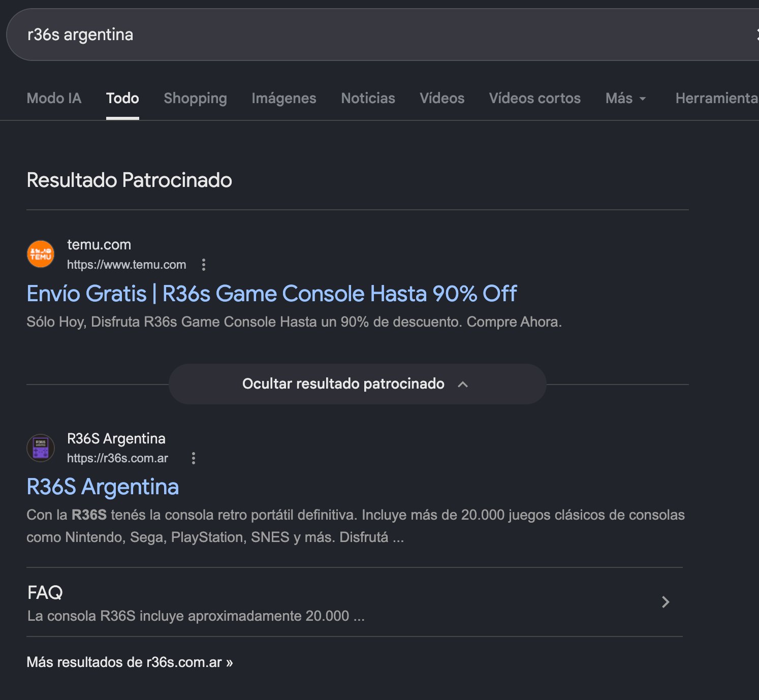Click the snippet text starting Con la R36S
Viewport: 759px width, 700px height.
(x=356, y=526)
